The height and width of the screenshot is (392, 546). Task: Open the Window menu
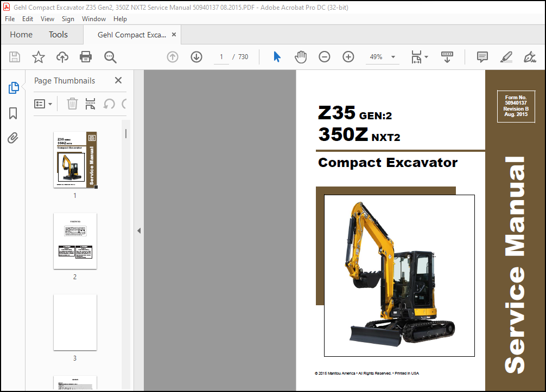(94, 19)
